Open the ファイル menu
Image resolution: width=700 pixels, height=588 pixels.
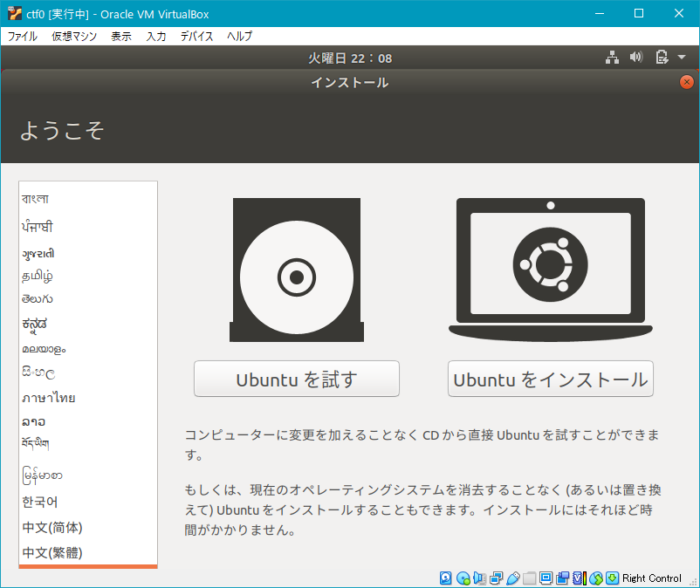pyautogui.click(x=23, y=36)
